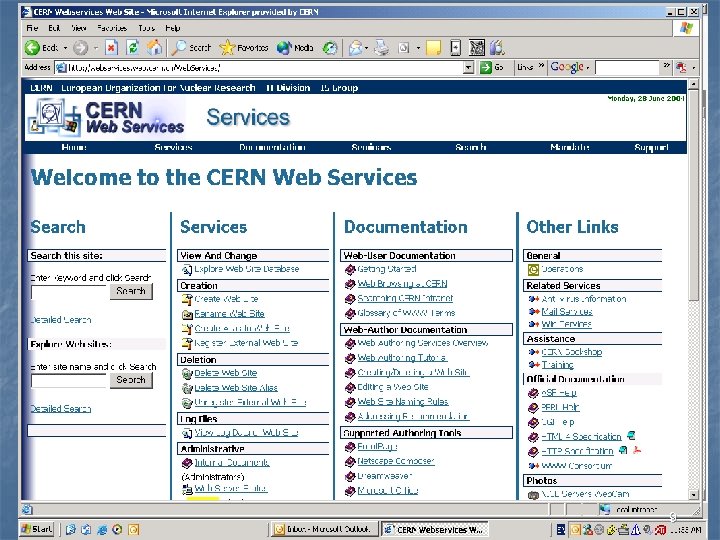
Task: Go to Support in site navigation bar
Action: click(651, 147)
